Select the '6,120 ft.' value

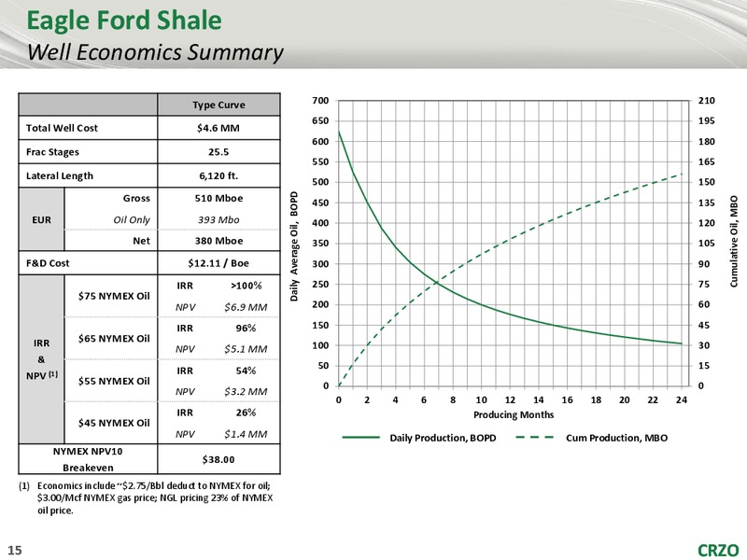[218, 175]
